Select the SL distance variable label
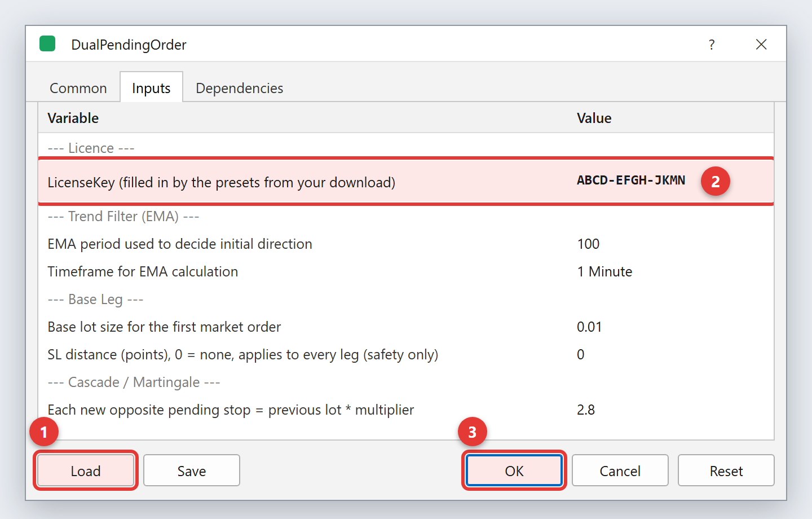This screenshot has width=812, height=519. (x=243, y=354)
